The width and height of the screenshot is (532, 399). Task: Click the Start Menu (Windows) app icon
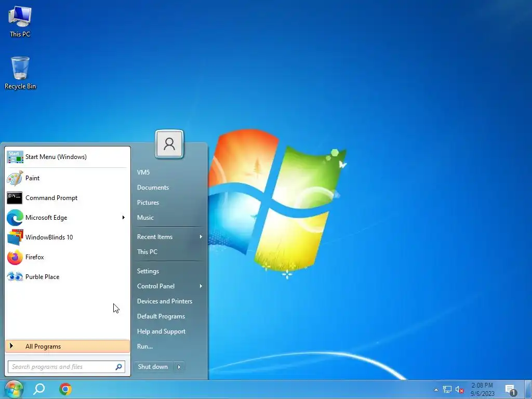point(15,157)
